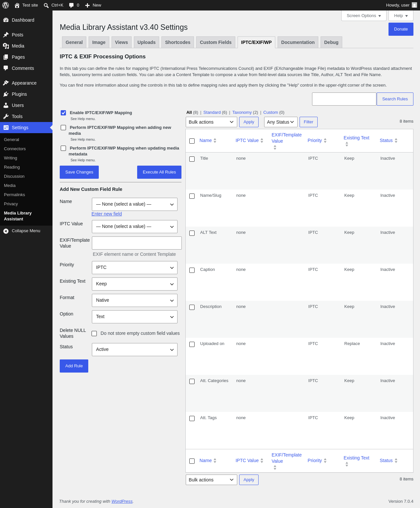Screen dimensions: 420x508
Task: Click the New plus icon in admin bar
Action: click(x=87, y=5)
